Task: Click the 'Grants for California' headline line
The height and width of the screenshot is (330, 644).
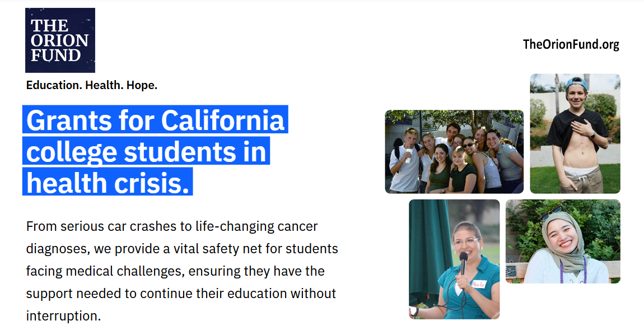Action: [155, 120]
